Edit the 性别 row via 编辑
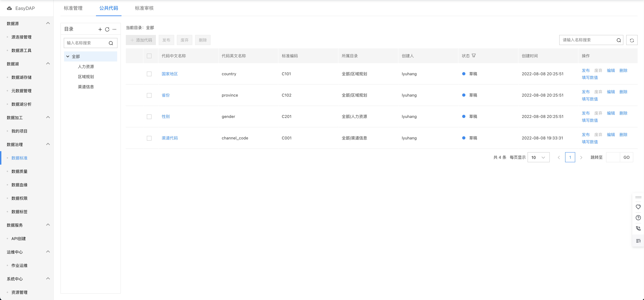The width and height of the screenshot is (644, 300). point(611,113)
